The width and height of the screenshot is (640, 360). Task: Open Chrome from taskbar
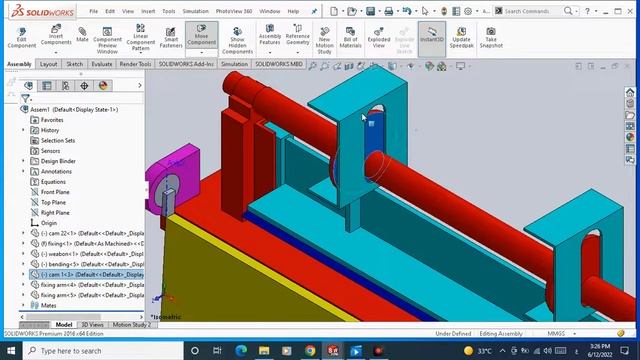click(310, 351)
